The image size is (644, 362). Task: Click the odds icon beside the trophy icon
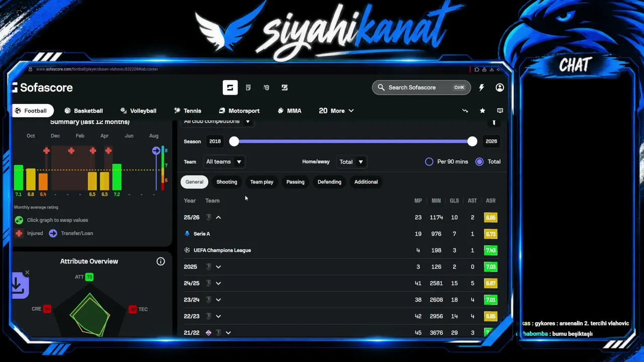point(284,87)
